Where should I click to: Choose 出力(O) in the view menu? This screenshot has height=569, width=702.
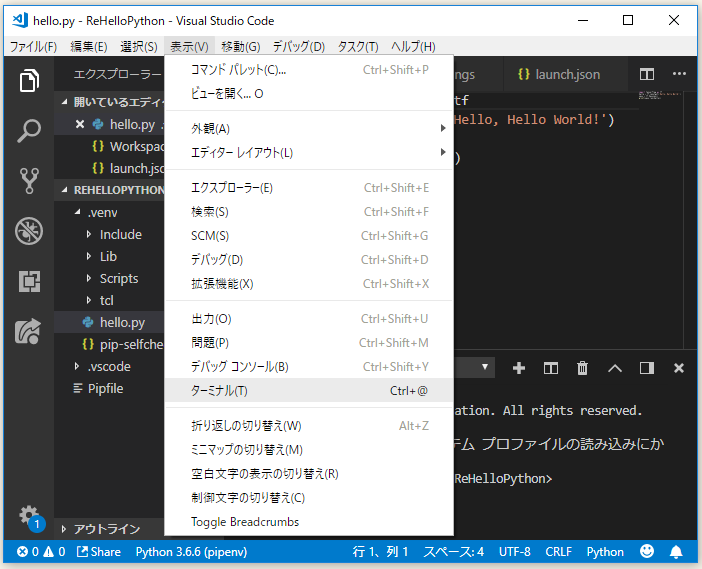tap(309, 319)
